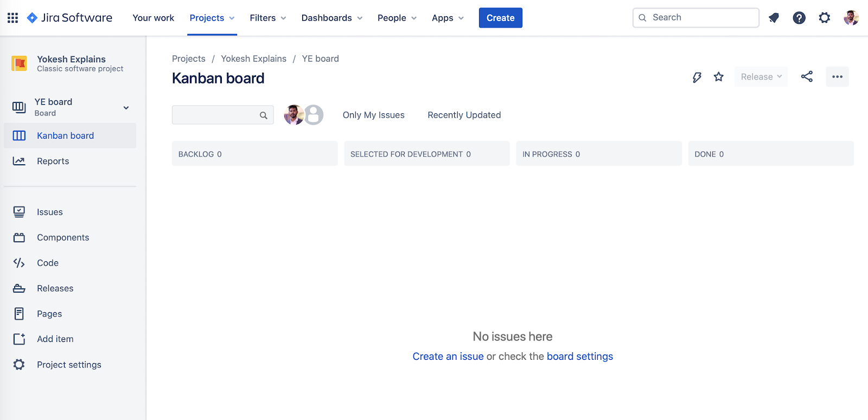
Task: Click the automation lightning bolt icon
Action: (697, 77)
